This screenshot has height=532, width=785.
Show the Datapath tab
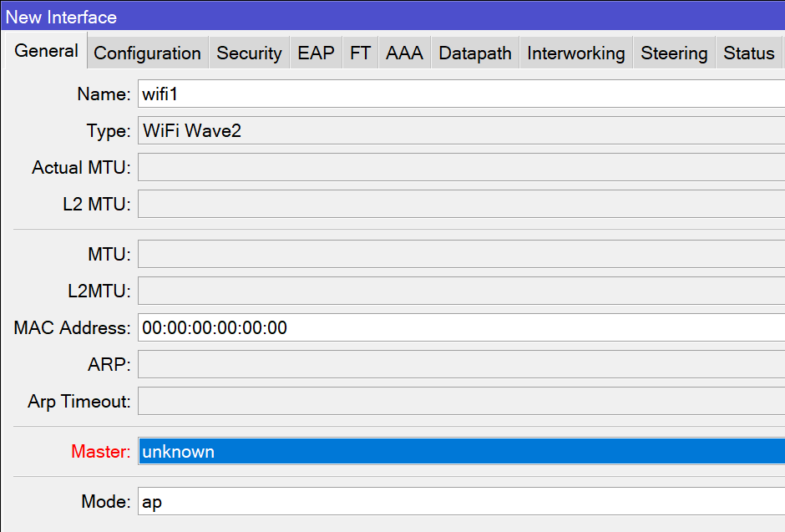[x=474, y=53]
